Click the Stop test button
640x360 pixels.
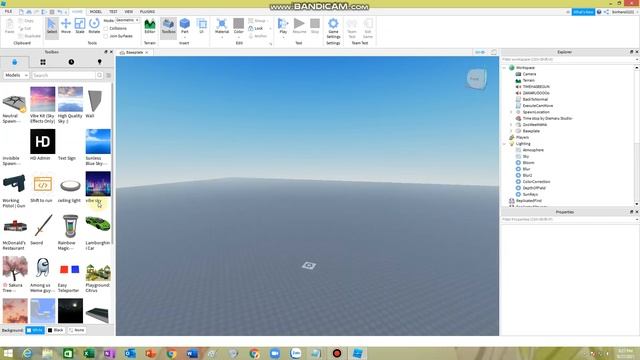tap(315, 27)
